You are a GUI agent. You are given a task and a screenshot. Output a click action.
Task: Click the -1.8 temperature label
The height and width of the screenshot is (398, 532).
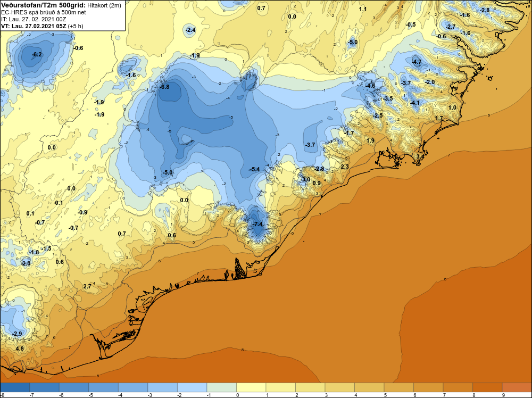(34, 252)
